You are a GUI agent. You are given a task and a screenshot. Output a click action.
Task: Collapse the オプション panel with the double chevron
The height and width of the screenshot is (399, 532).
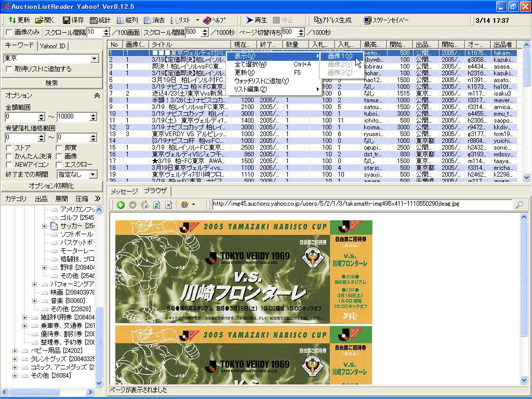point(97,96)
